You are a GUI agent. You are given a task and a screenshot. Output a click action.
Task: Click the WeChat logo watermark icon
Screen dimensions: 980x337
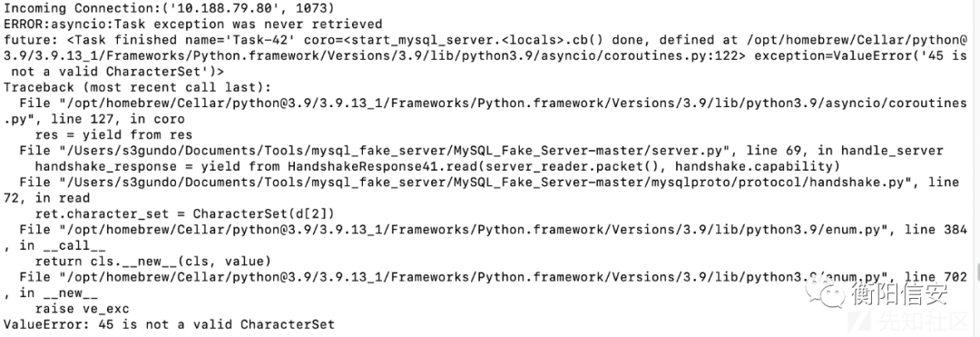point(826,293)
